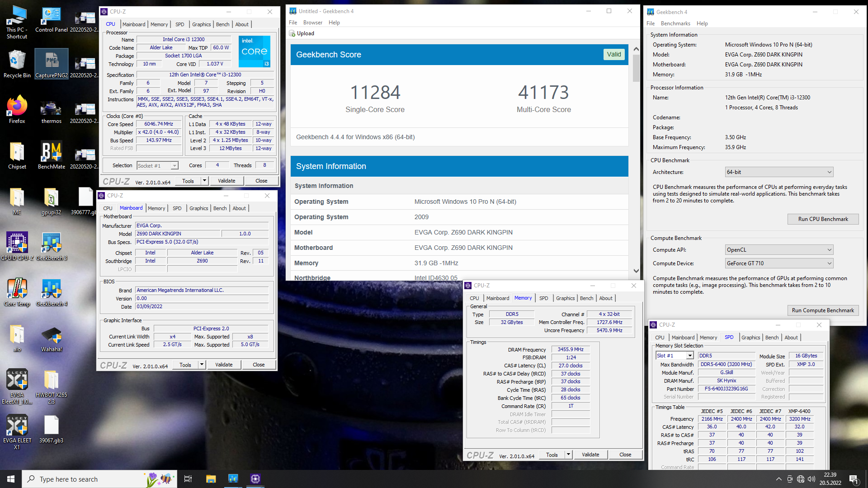Click the Geekbench results vertical scrollbar thumb
Image resolution: width=868 pixels, height=488 pixels.
pos(636,68)
